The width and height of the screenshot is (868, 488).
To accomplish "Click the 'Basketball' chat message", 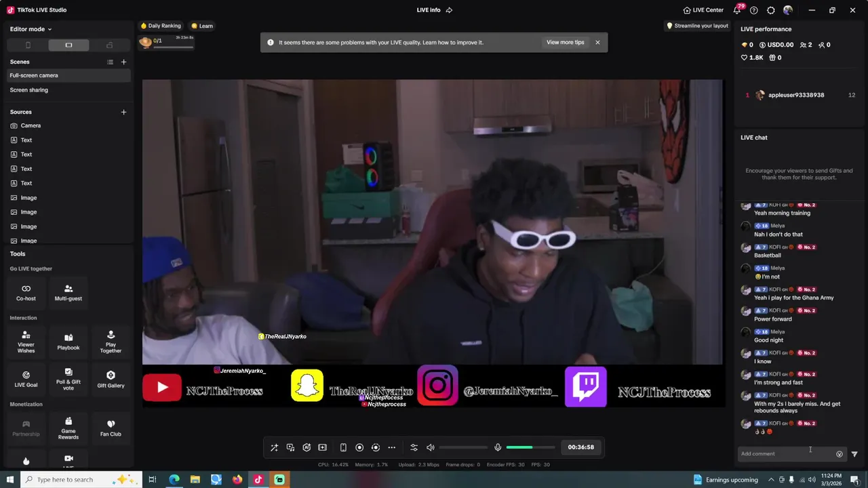I will 768,256.
